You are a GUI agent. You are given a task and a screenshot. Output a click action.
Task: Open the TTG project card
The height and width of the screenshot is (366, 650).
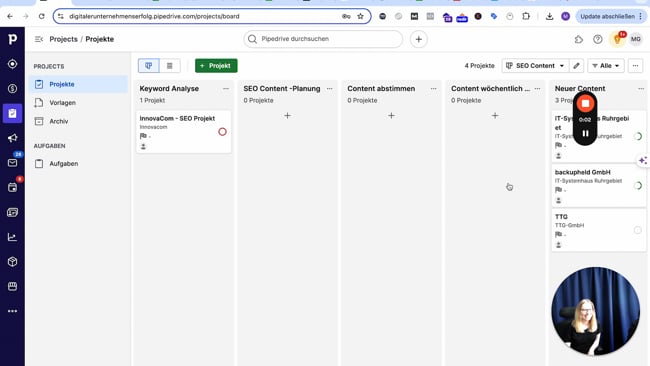click(599, 230)
